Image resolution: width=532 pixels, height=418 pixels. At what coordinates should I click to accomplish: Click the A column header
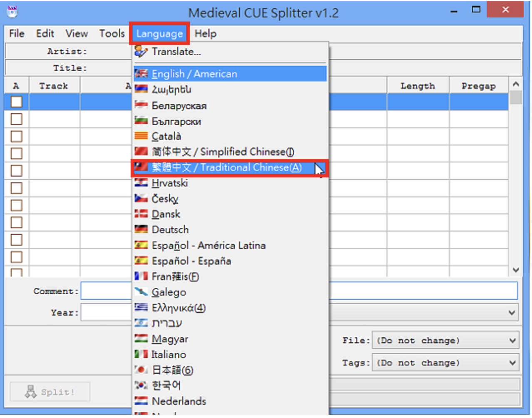click(x=16, y=86)
